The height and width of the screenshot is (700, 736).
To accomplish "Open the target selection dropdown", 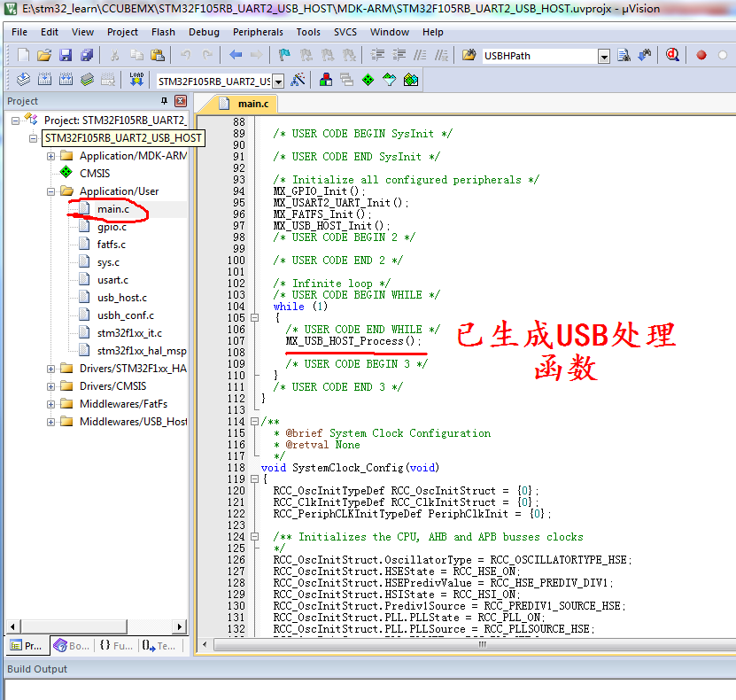I will (x=276, y=79).
